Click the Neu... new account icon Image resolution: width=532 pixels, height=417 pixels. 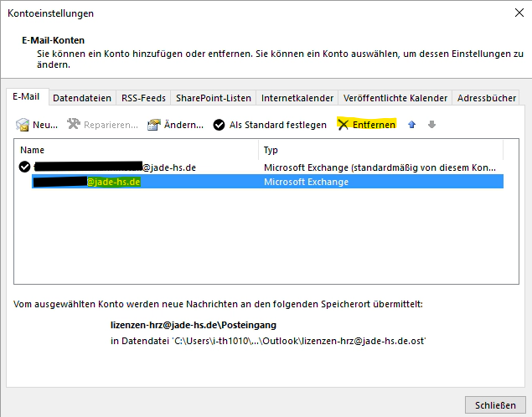point(23,125)
